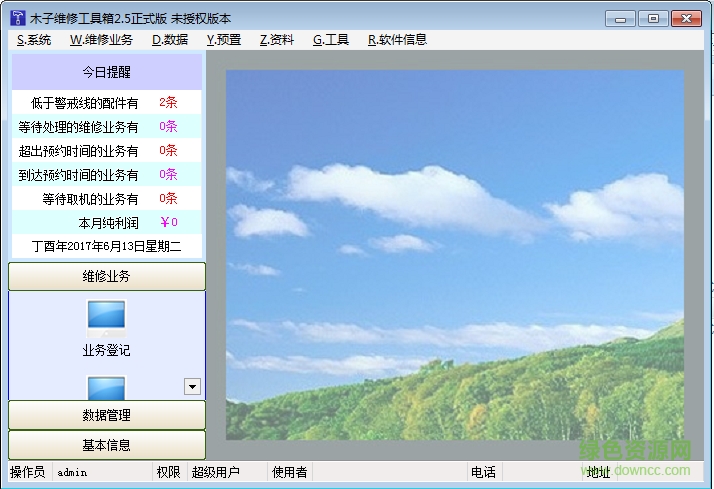
Task: Open the W.维修业务 menu
Action: [x=101, y=40]
